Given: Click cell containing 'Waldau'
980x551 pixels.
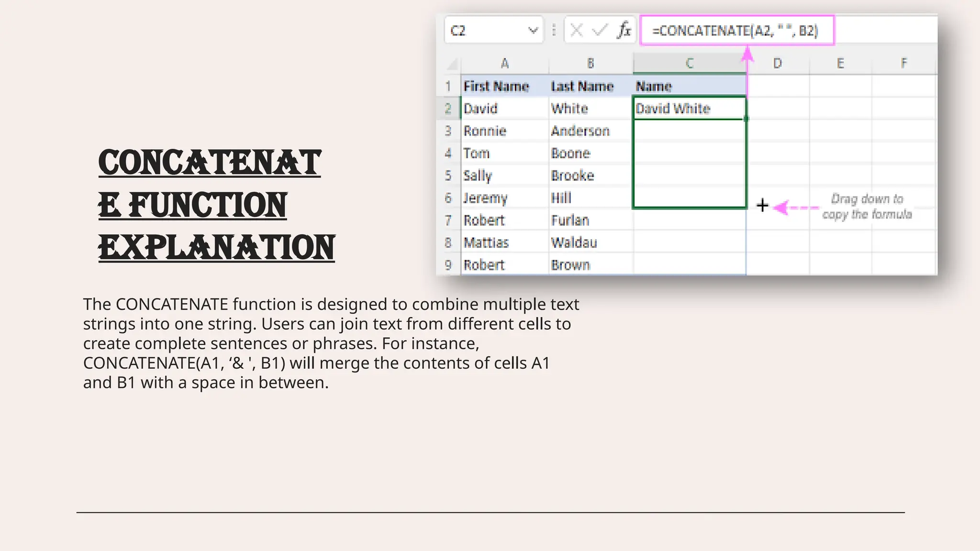Looking at the screenshot, I should coord(591,242).
